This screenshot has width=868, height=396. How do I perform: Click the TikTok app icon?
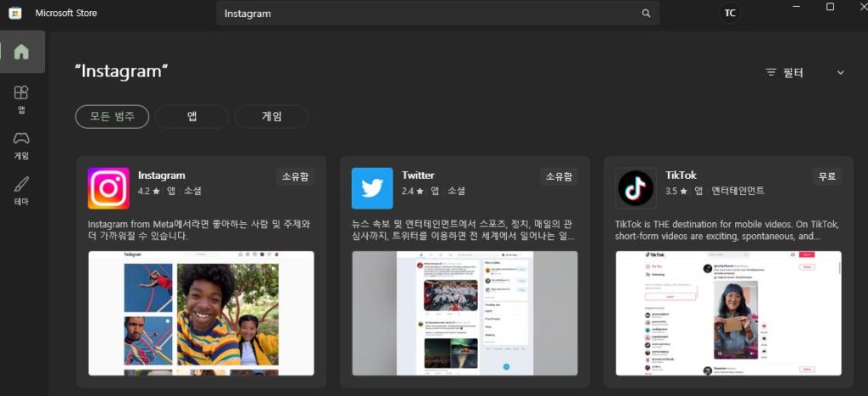tap(636, 188)
